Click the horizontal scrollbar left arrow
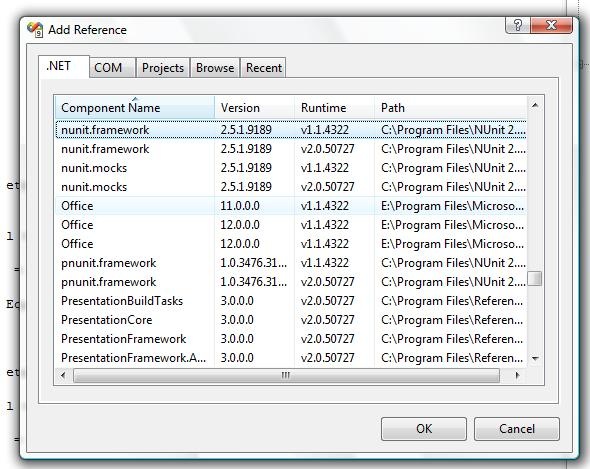The height and width of the screenshot is (469, 590). click(63, 375)
